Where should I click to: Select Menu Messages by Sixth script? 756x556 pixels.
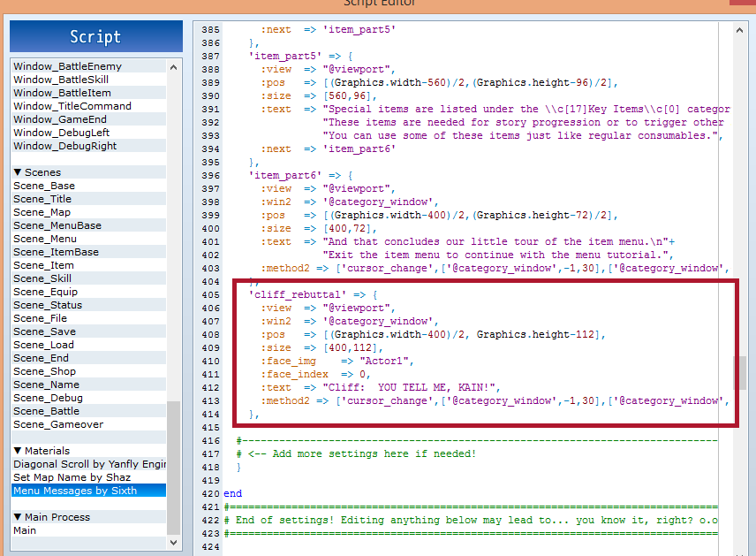coord(88,491)
